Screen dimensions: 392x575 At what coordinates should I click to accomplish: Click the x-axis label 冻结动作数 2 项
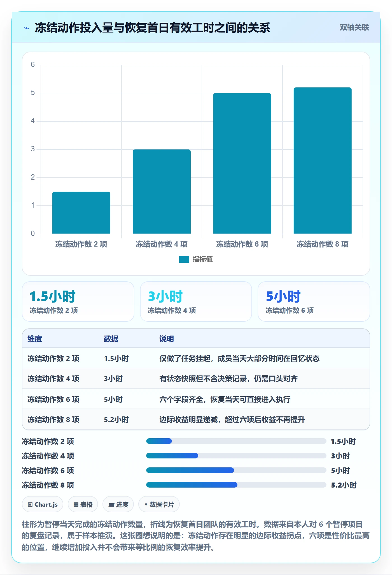(x=81, y=244)
